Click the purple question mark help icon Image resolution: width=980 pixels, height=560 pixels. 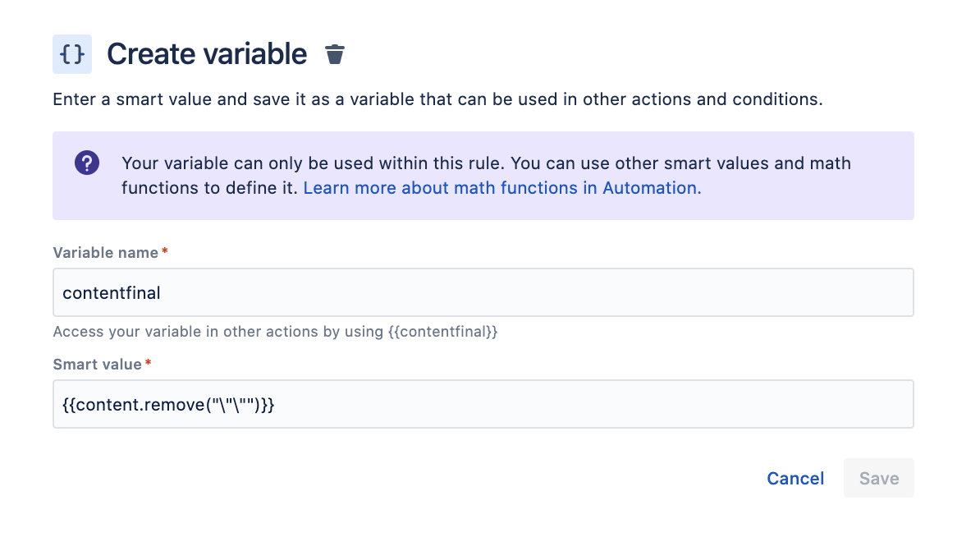coord(87,163)
